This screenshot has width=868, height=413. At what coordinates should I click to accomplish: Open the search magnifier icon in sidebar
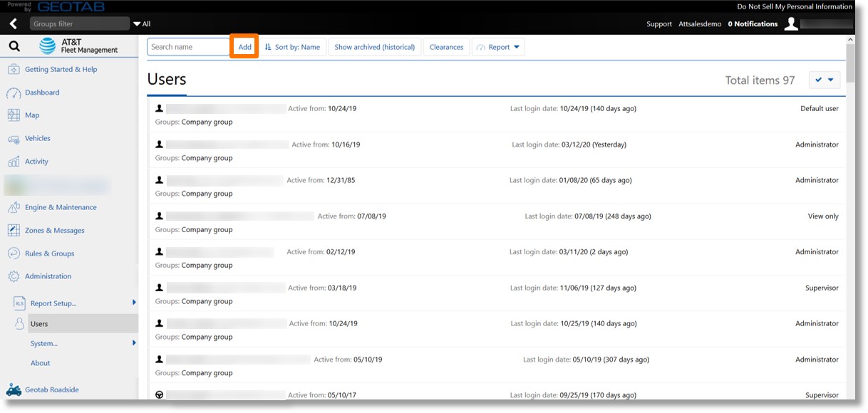tap(14, 47)
